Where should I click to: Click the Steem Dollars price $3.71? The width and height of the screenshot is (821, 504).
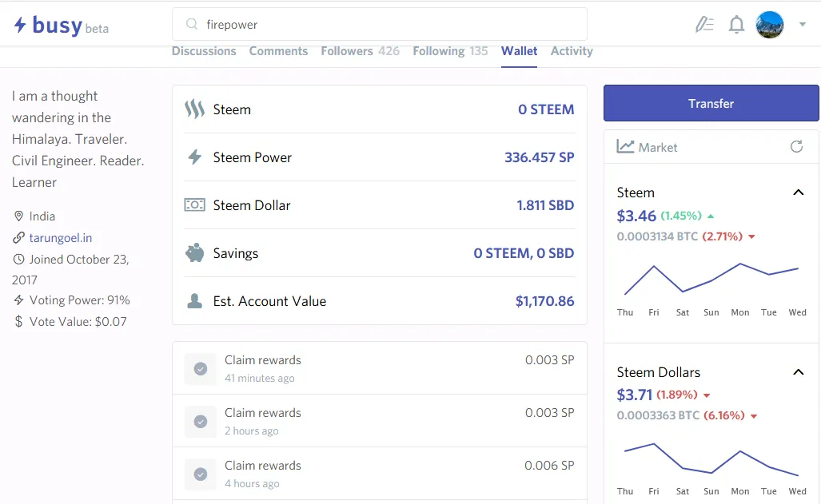635,395
